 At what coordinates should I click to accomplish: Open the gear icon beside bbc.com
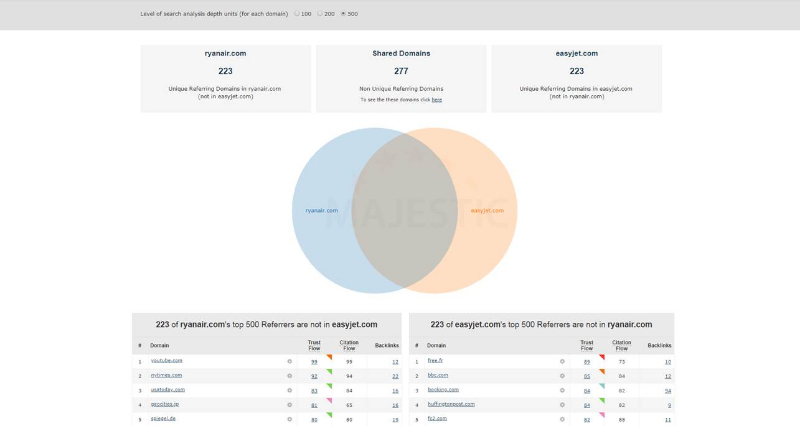[x=562, y=376]
